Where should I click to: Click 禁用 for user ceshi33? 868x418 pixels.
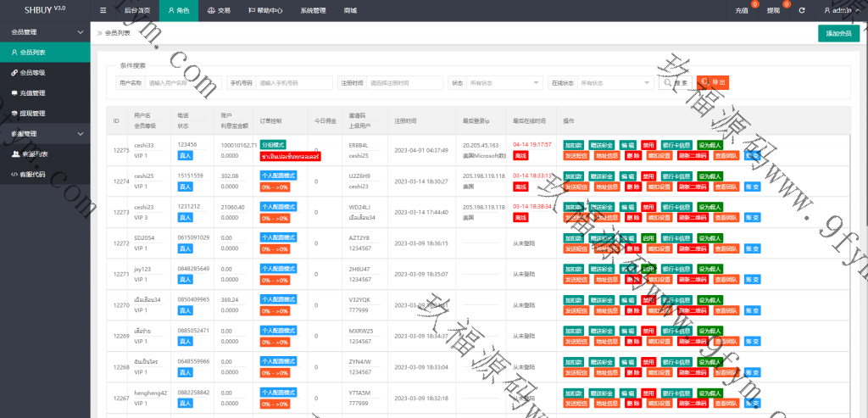(x=648, y=145)
